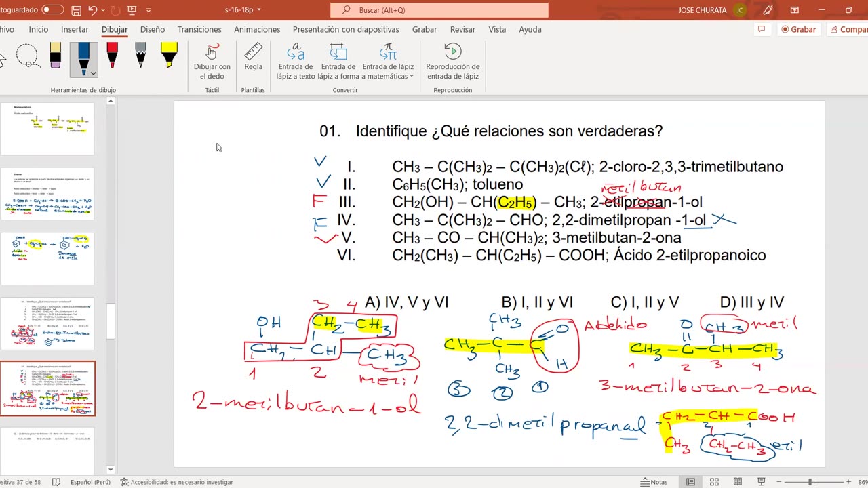The height and width of the screenshot is (488, 868).
Task: Adjust the zoom slider handle
Action: (810, 482)
